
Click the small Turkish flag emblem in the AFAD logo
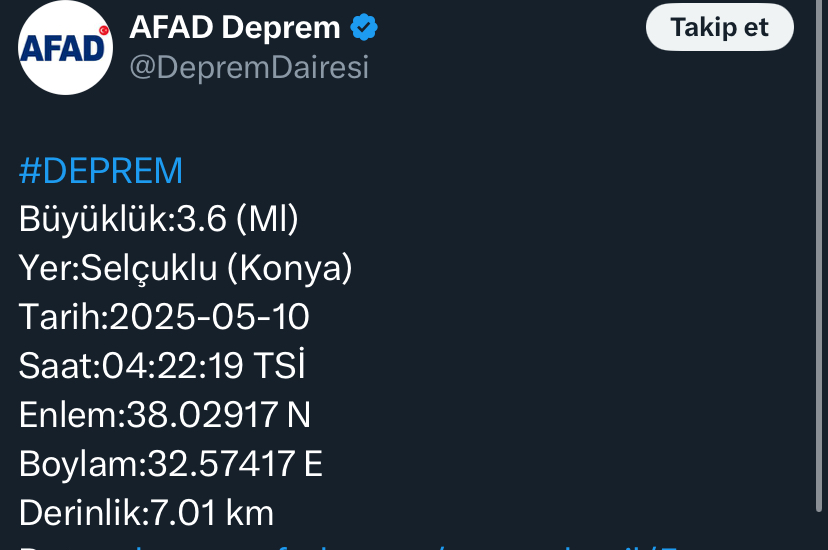click(104, 31)
